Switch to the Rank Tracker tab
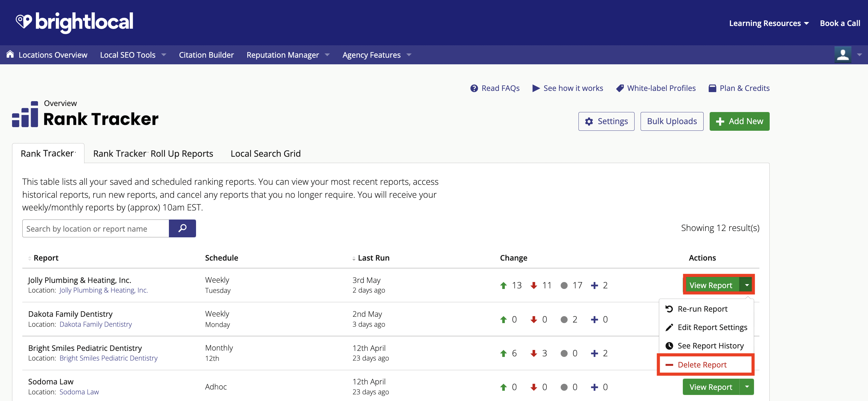 tap(48, 153)
